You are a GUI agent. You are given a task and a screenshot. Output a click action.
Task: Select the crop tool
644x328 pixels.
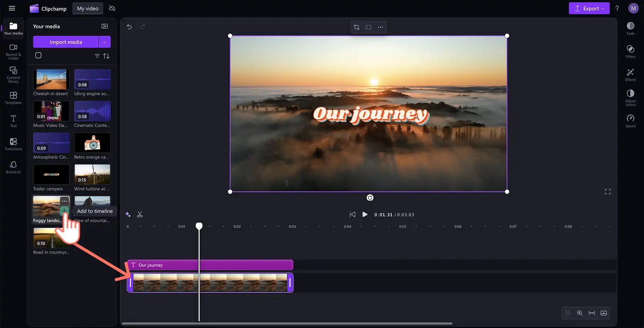[357, 27]
